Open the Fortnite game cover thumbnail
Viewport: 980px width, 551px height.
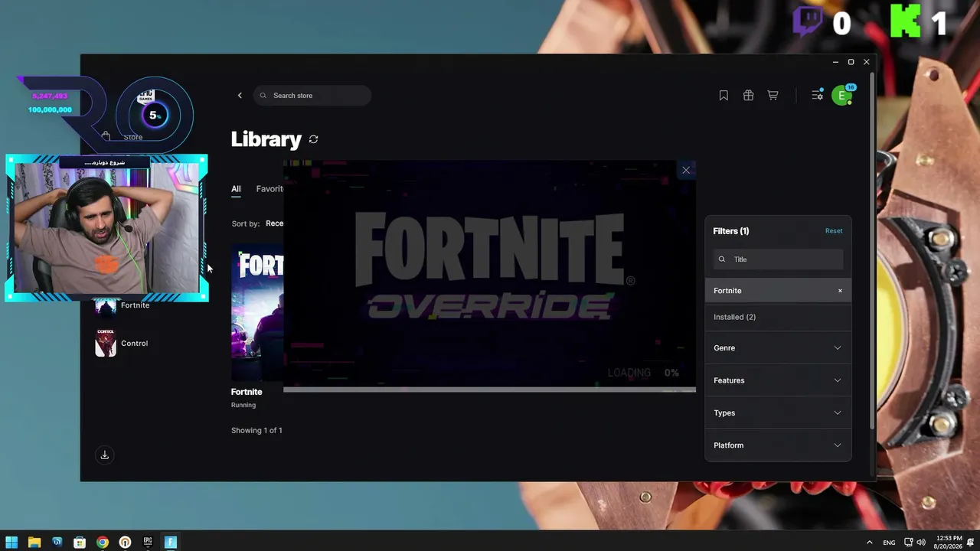point(257,312)
